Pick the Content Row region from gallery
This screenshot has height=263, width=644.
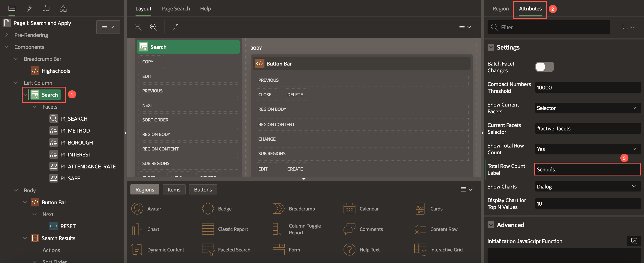(436, 229)
